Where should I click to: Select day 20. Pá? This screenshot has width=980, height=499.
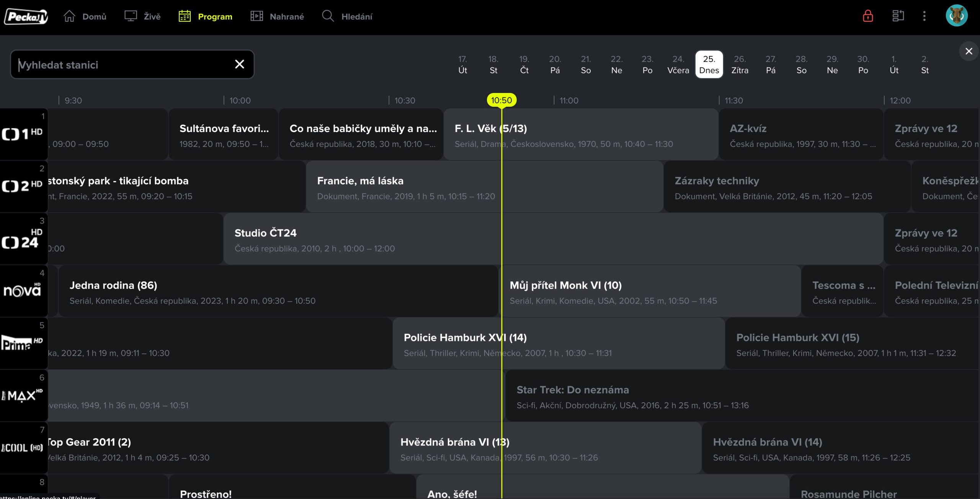[555, 64]
